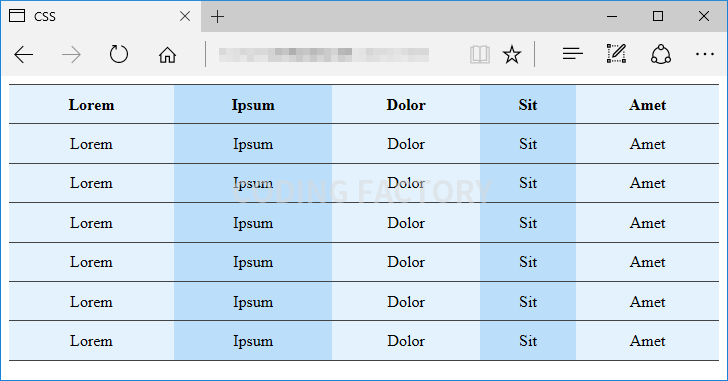
Task: Click the Share circular icon
Action: [661, 54]
